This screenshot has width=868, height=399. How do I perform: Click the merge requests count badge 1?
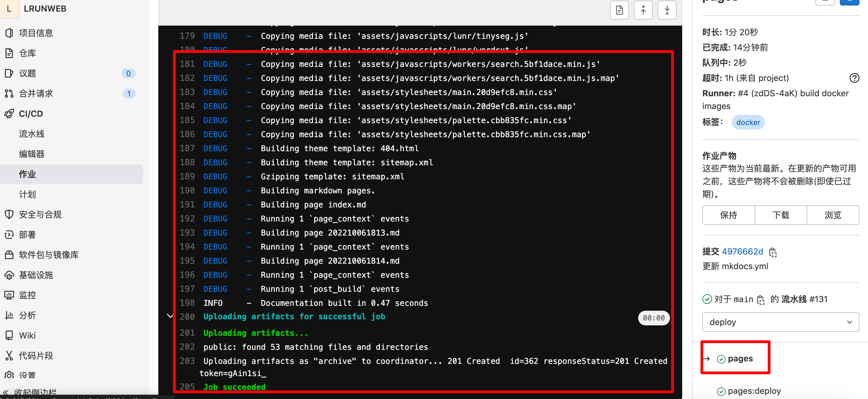[129, 93]
